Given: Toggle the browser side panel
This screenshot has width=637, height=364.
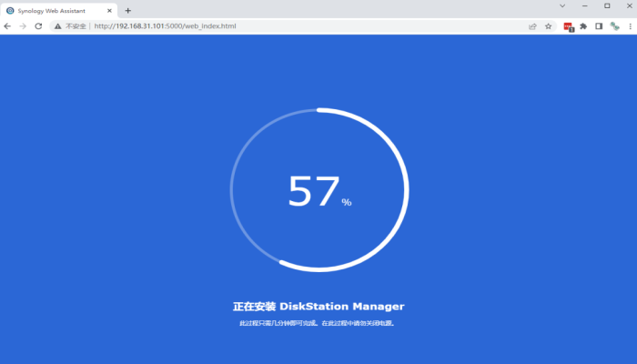Looking at the screenshot, I should (x=599, y=26).
